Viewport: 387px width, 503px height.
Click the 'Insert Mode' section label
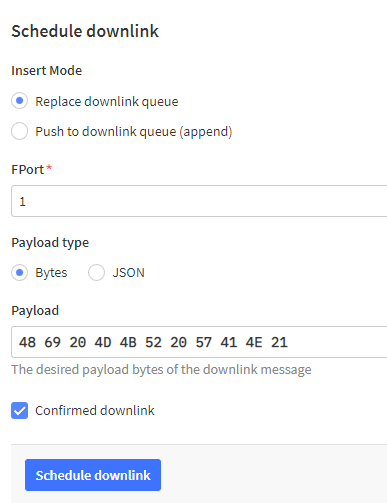click(x=47, y=71)
